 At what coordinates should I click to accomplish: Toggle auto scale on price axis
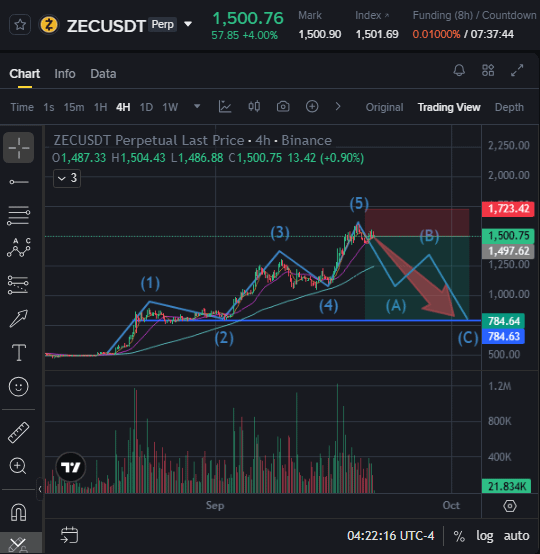click(516, 536)
